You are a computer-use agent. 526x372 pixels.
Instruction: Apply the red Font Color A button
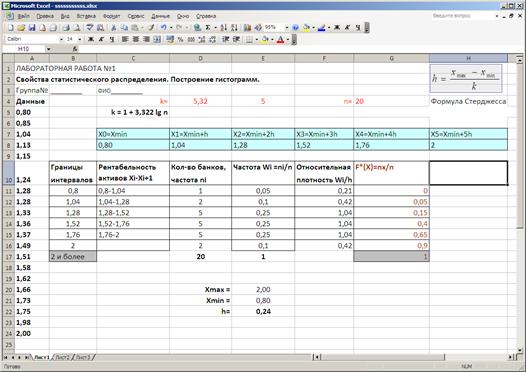coord(281,40)
